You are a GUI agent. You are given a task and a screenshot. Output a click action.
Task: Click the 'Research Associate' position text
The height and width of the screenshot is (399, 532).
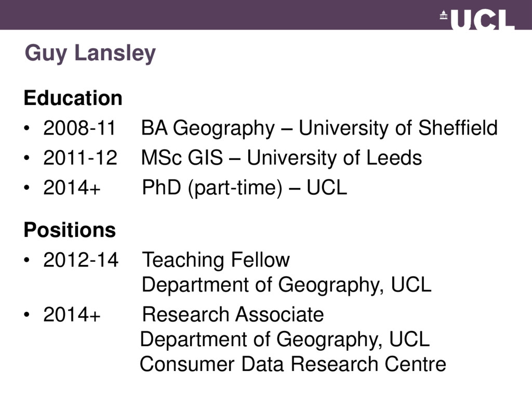tap(233, 314)
